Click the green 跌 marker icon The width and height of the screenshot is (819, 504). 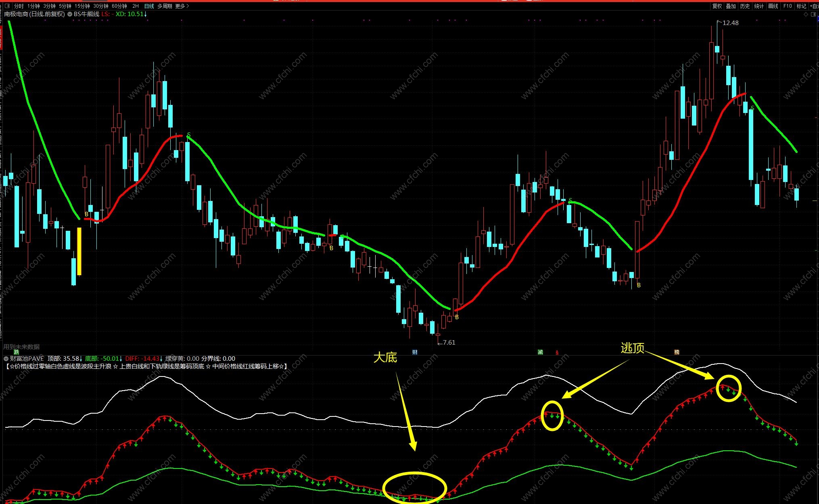point(17,352)
